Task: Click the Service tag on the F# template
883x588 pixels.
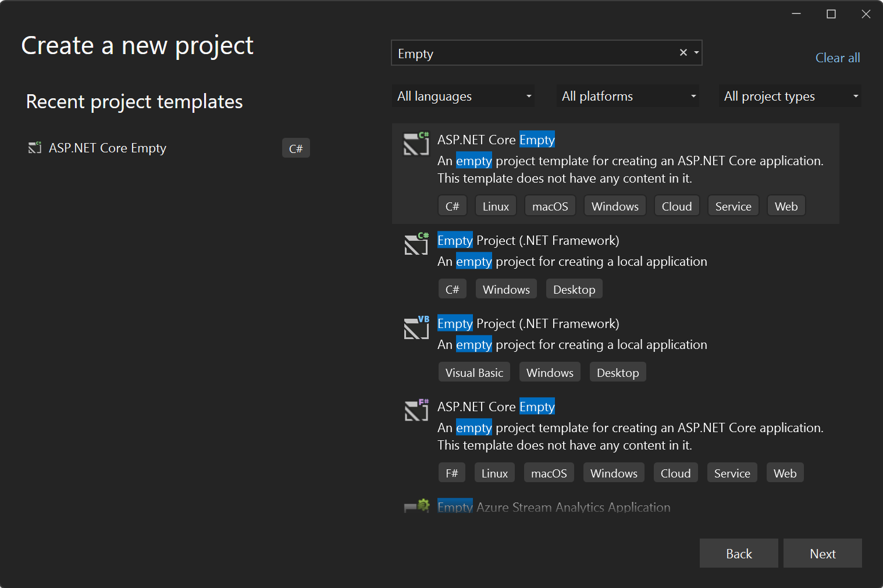Action: (x=732, y=473)
